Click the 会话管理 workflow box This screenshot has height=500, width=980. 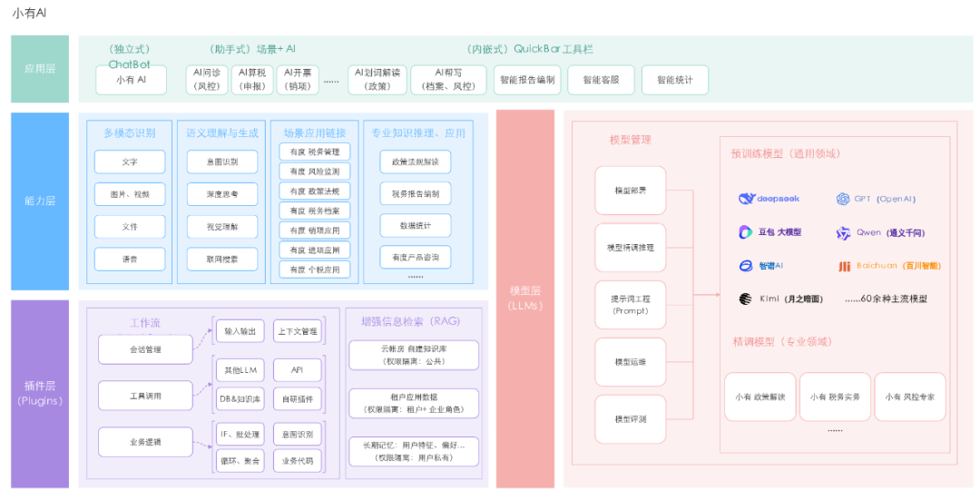coord(145,349)
